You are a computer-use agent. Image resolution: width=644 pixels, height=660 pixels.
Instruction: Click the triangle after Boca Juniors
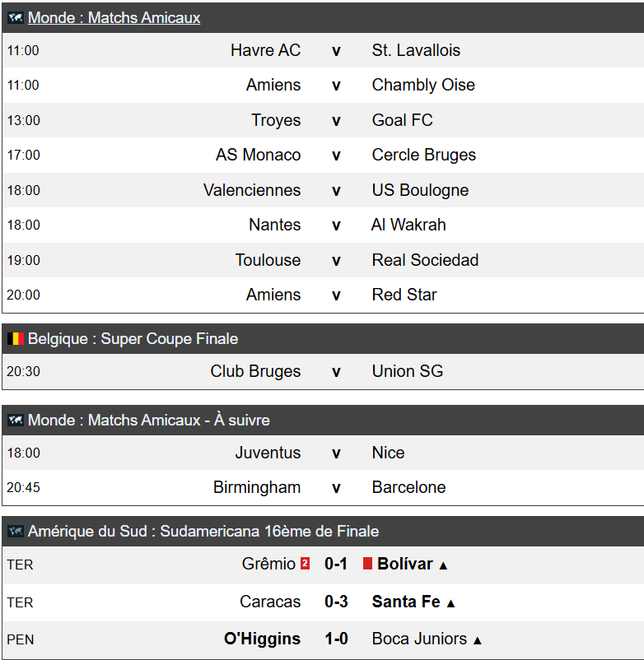[x=477, y=641]
